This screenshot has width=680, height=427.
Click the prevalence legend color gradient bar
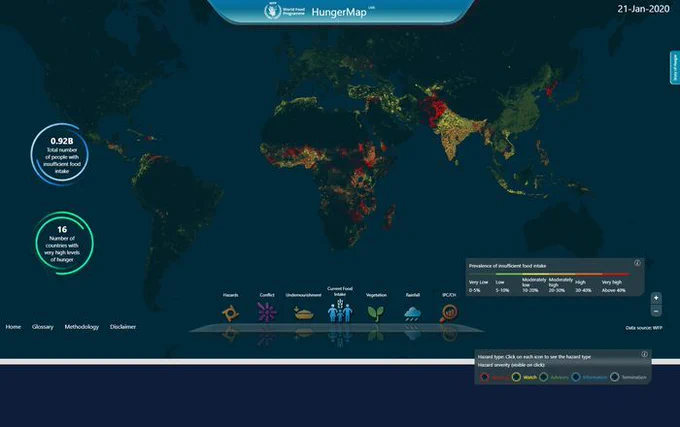[x=549, y=274]
